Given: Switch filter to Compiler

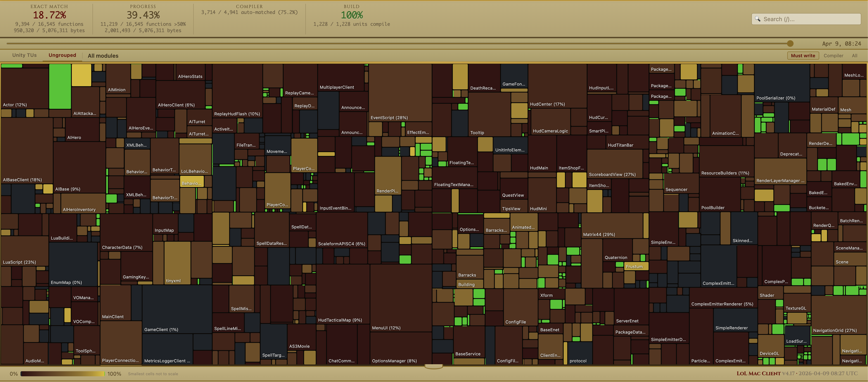Looking at the screenshot, I should (x=833, y=56).
